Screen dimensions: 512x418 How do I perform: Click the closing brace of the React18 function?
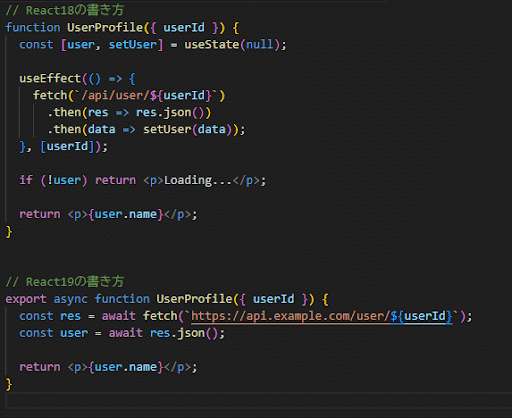click(9, 231)
